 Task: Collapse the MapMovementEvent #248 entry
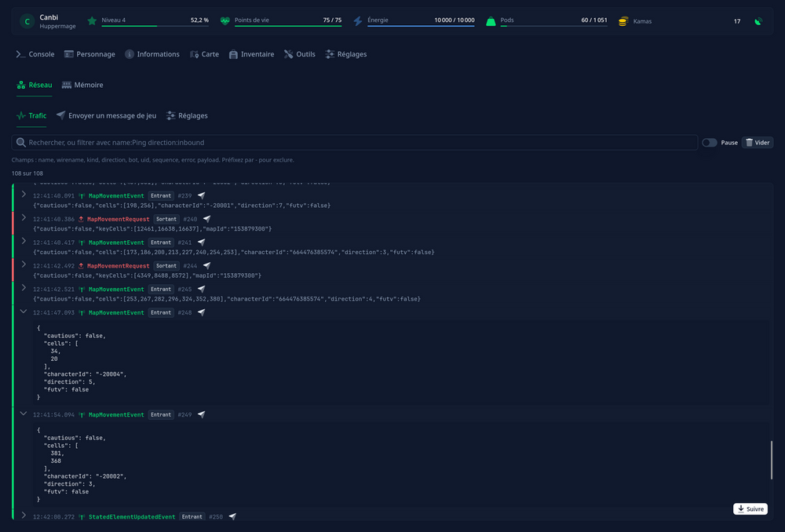tap(24, 312)
